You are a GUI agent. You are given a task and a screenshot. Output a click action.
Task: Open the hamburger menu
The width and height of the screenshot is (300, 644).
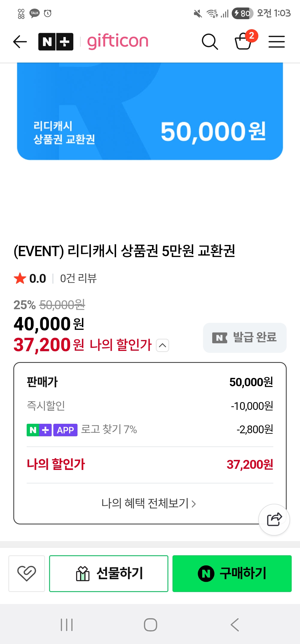tap(276, 42)
